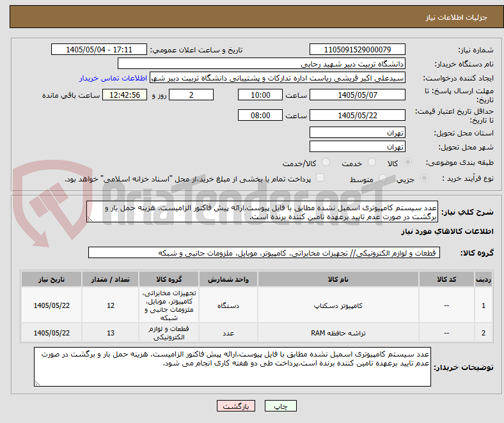Click the نام کالا column header
Image resolution: width=504 pixels, height=423 pixels.
[x=338, y=279]
